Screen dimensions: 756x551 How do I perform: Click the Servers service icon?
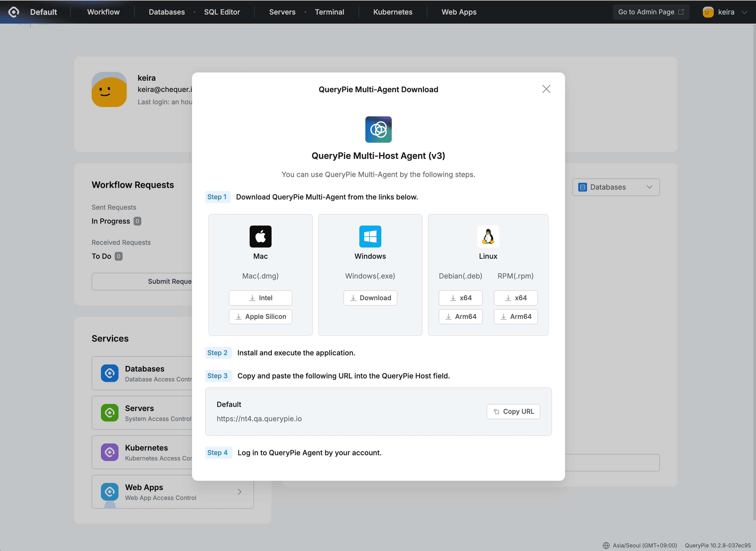(x=109, y=413)
